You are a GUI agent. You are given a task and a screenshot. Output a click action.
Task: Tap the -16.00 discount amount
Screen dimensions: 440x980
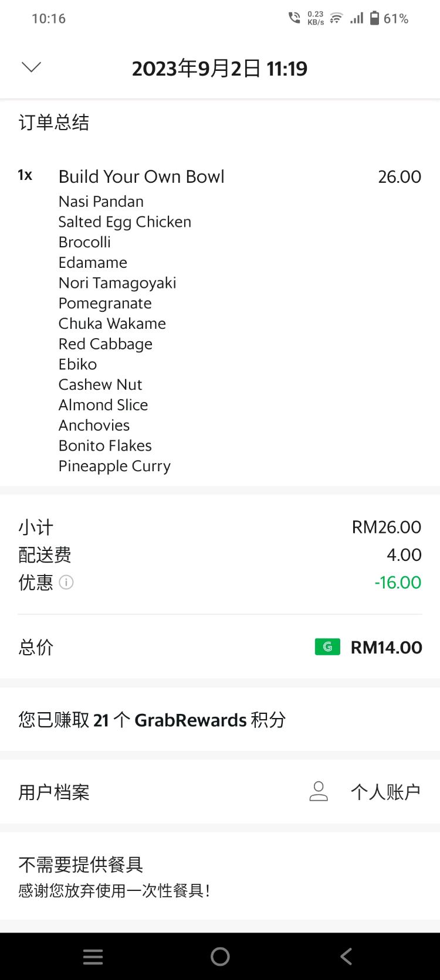[x=398, y=583]
